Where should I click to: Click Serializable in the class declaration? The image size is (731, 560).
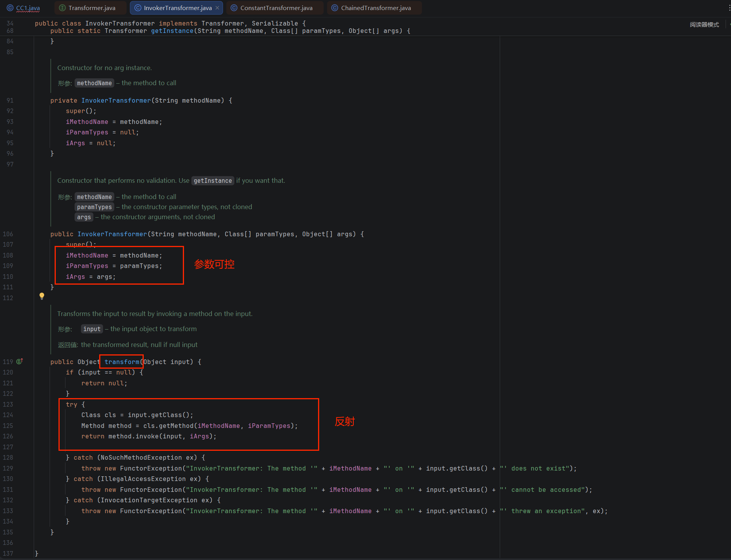pyautogui.click(x=275, y=23)
